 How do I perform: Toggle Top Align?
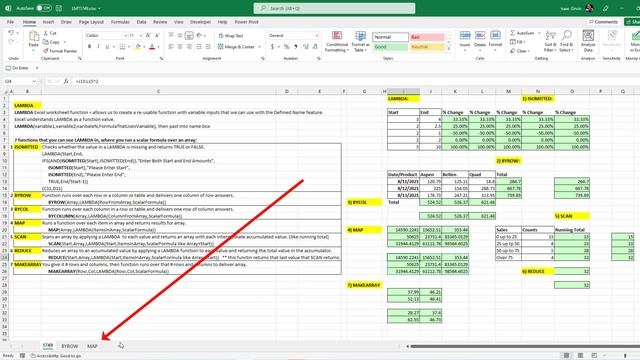[x=171, y=35]
